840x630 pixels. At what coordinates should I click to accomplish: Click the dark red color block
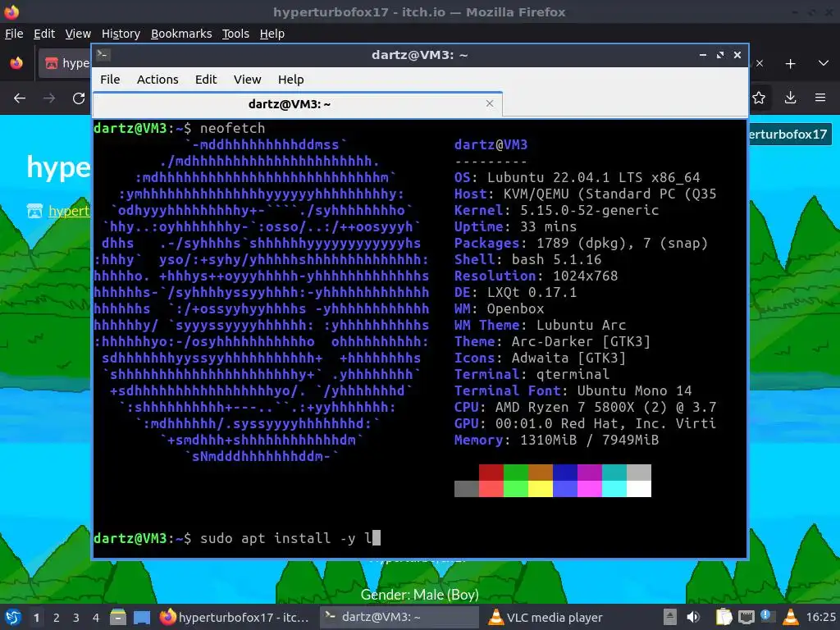[x=491, y=472]
